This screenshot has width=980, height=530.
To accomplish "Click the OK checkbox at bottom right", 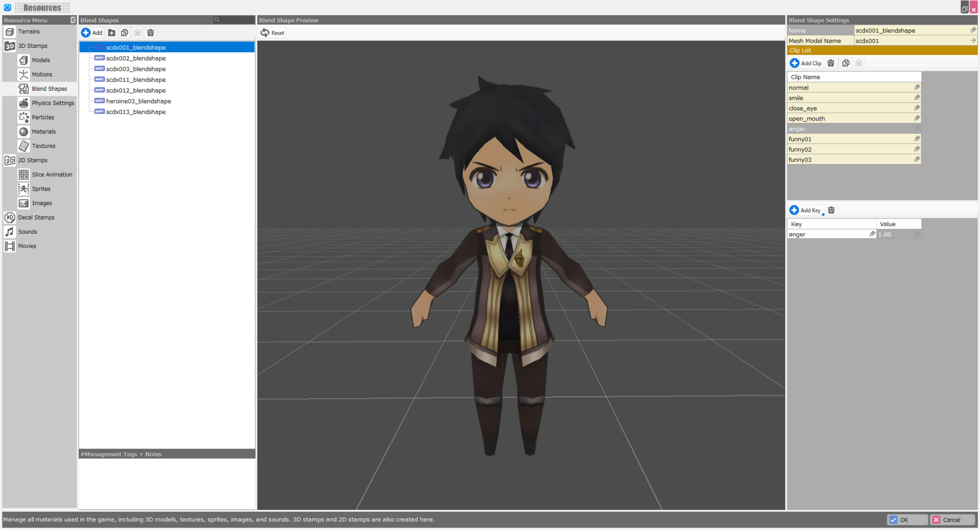I will [x=893, y=519].
